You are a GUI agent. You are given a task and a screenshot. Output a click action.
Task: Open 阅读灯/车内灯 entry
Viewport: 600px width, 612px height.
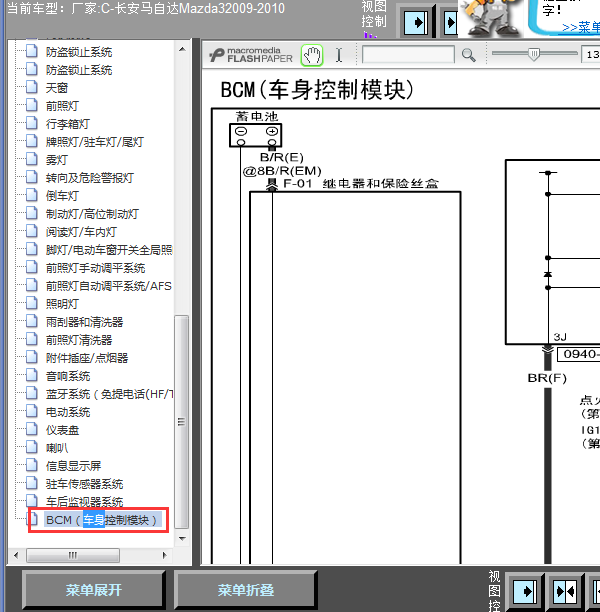[x=81, y=232]
